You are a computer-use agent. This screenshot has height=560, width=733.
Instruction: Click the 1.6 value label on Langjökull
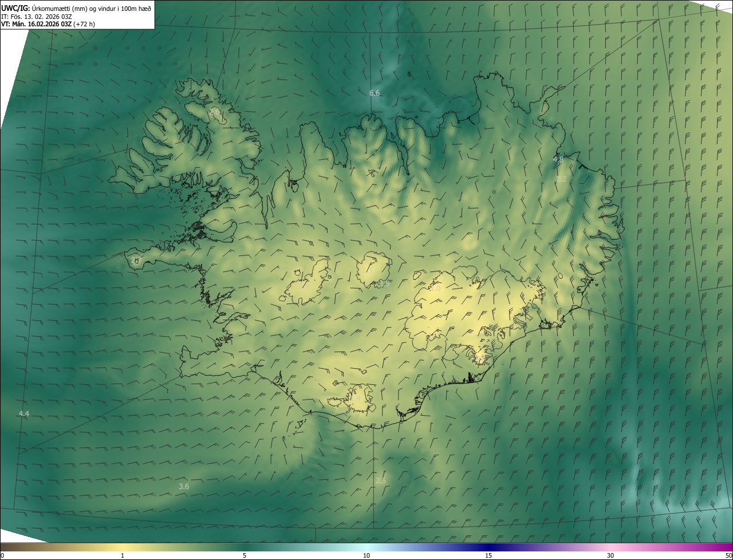(x=306, y=285)
